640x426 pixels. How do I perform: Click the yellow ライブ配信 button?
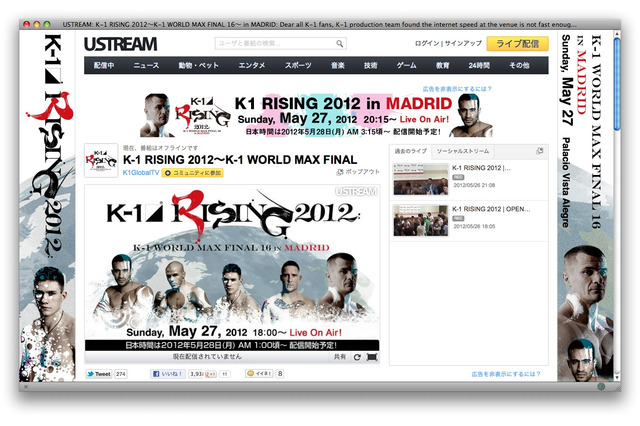[518, 44]
